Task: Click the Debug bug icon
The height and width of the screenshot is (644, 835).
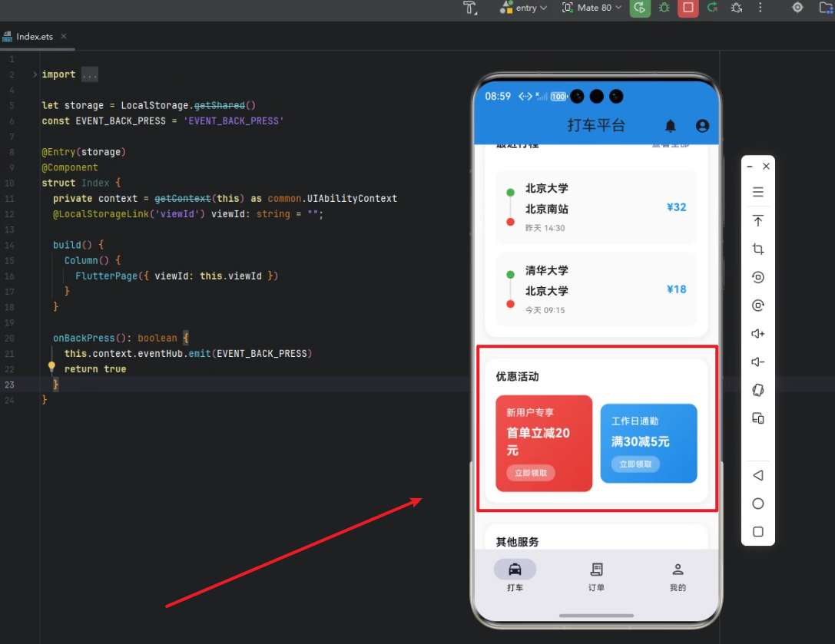Action: (664, 8)
